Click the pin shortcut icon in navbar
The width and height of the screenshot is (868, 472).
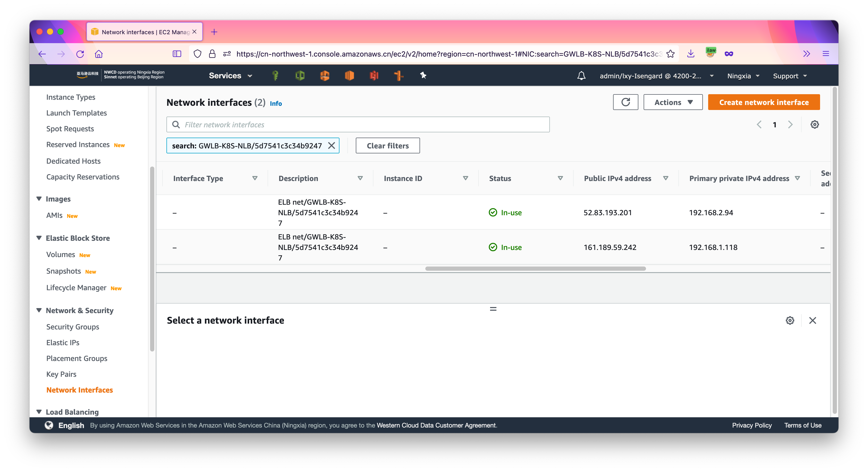pos(423,76)
